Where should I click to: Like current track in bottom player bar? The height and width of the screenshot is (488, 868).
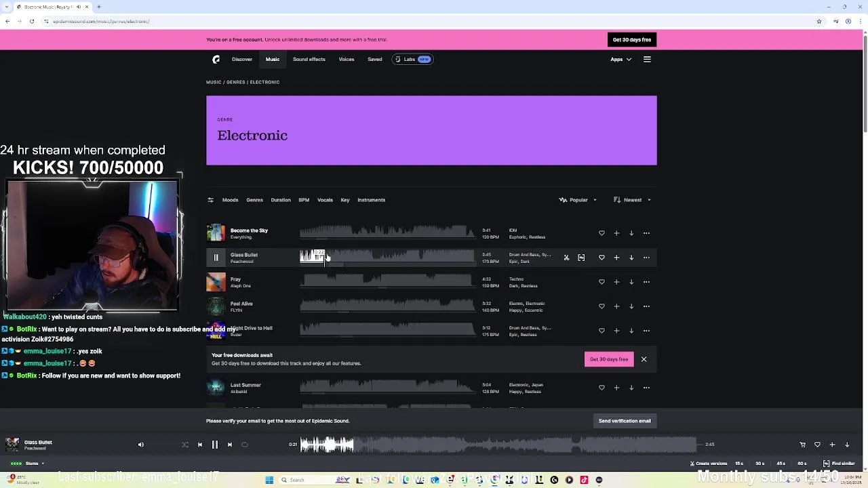817,445
